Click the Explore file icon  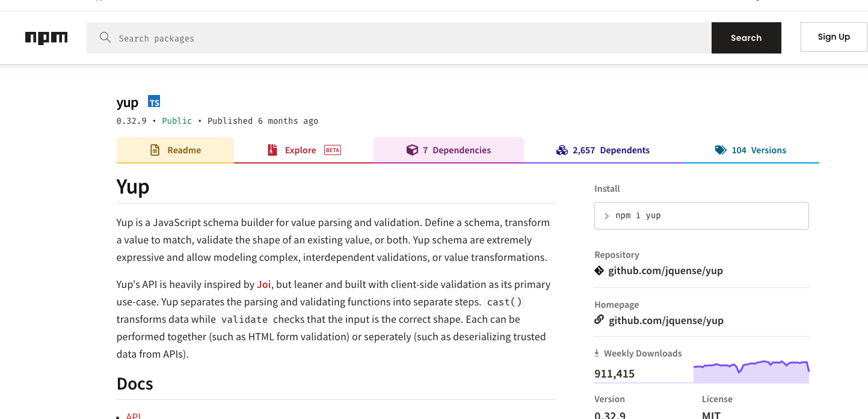tap(272, 150)
